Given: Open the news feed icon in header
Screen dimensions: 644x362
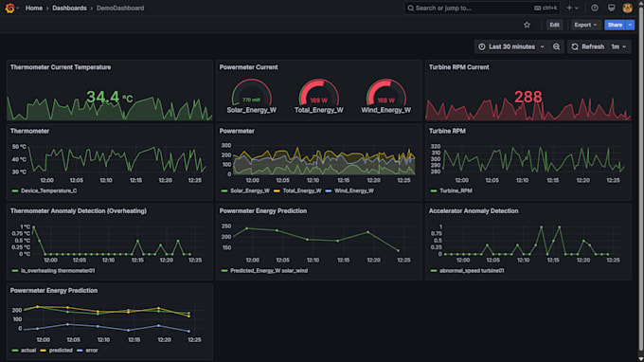Looking at the screenshot, I should pos(611,8).
